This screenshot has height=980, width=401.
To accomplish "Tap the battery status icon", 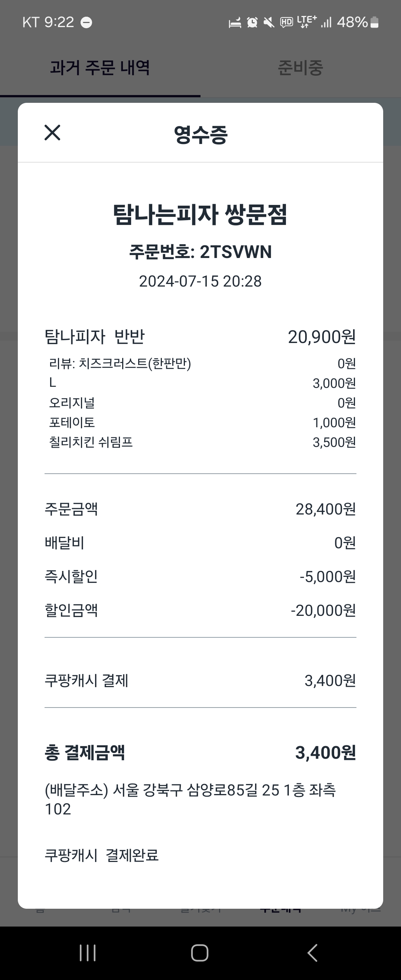I will click(x=374, y=22).
